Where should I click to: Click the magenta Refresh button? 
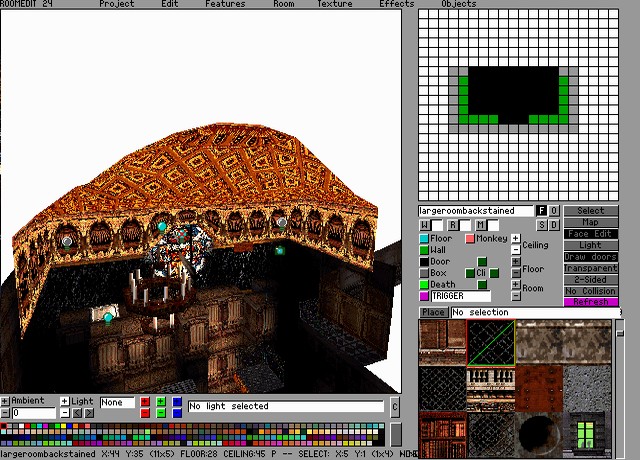coord(590,302)
